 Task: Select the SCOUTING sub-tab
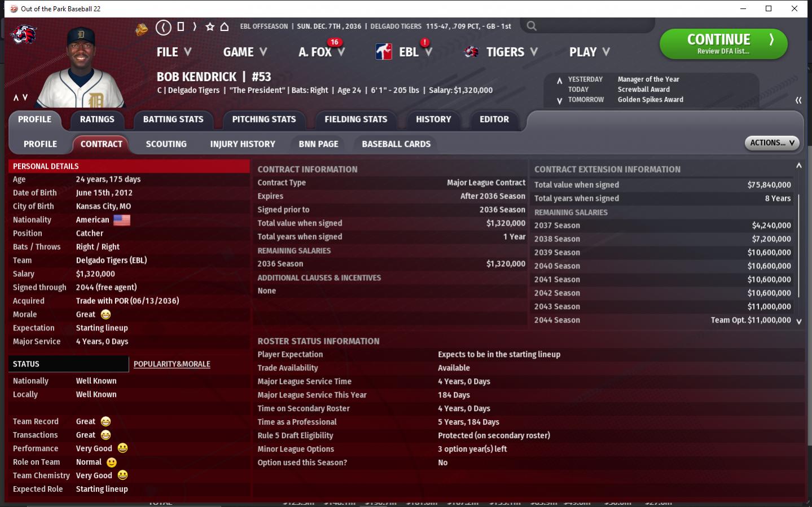(166, 144)
